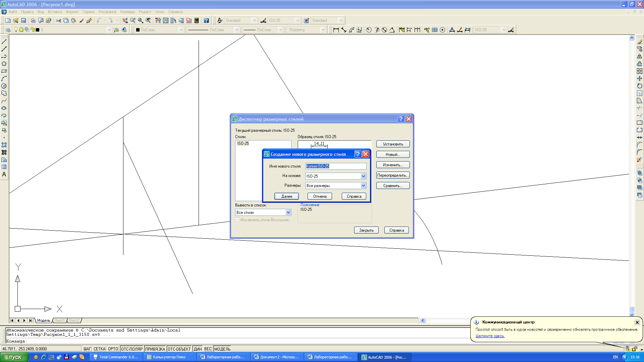Select the Revision cloud tool
Image resolution: width=644 pixels, height=362 pixels.
(x=4, y=93)
